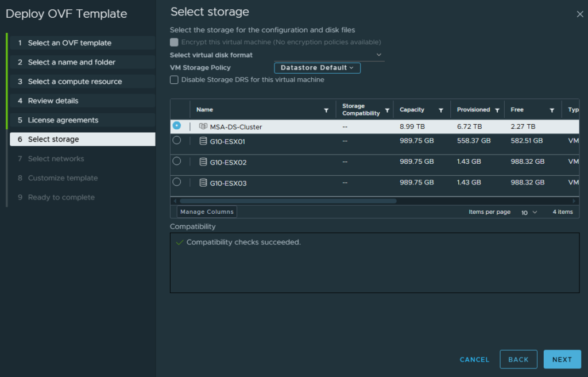
Task: Close the Deploy OVF Template dialog
Action: (x=580, y=14)
